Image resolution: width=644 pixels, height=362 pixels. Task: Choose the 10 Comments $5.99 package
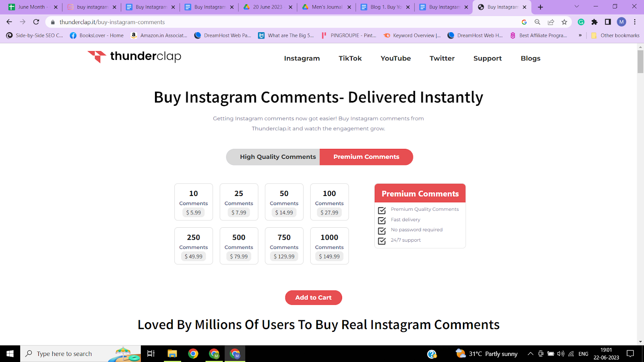194,202
